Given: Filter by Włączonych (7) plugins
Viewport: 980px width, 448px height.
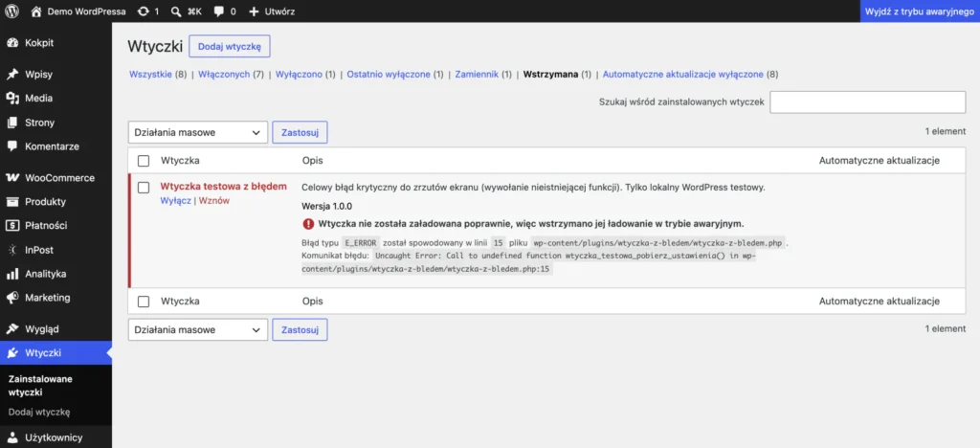Looking at the screenshot, I should tap(232, 75).
